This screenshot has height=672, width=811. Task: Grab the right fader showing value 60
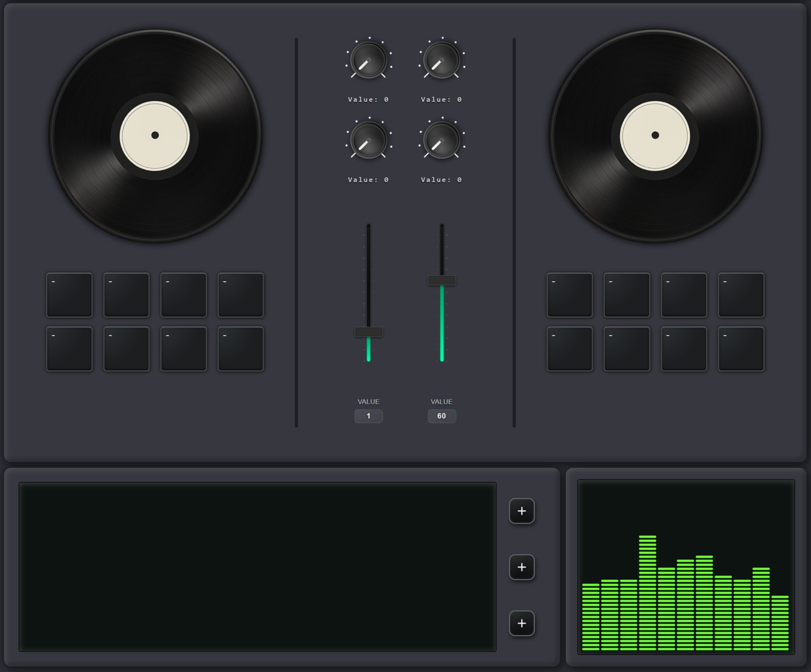click(x=442, y=280)
